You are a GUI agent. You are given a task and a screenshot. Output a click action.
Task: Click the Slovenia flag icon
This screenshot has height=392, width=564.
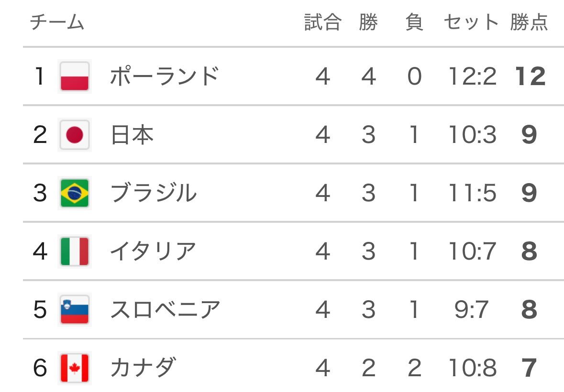(x=75, y=309)
